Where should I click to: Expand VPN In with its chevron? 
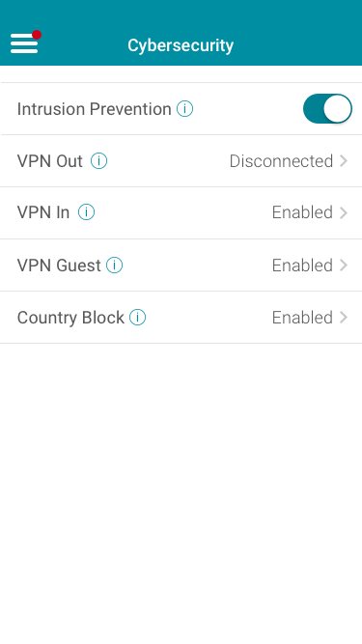pos(344,212)
